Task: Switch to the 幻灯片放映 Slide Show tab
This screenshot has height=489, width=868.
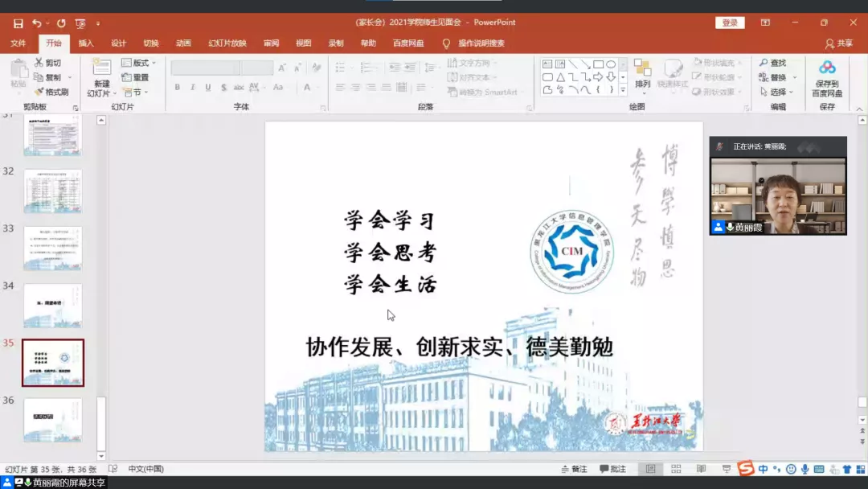Action: click(x=227, y=43)
